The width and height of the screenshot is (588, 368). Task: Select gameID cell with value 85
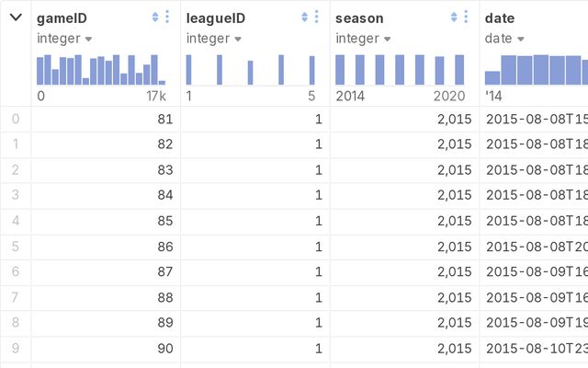pos(106,221)
